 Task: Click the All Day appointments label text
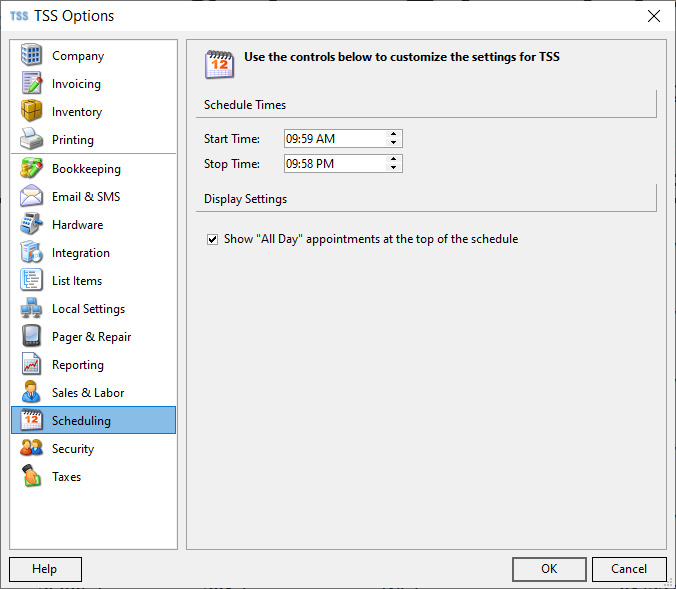pos(371,239)
